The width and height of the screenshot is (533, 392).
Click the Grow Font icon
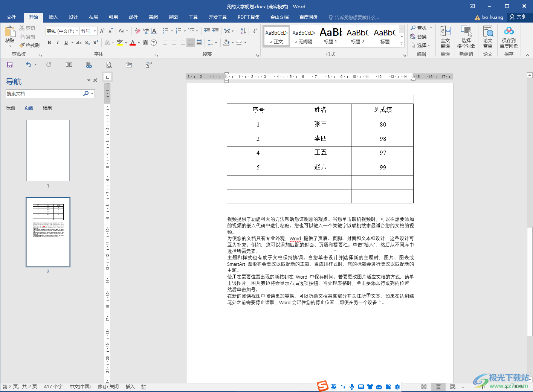pos(102,31)
